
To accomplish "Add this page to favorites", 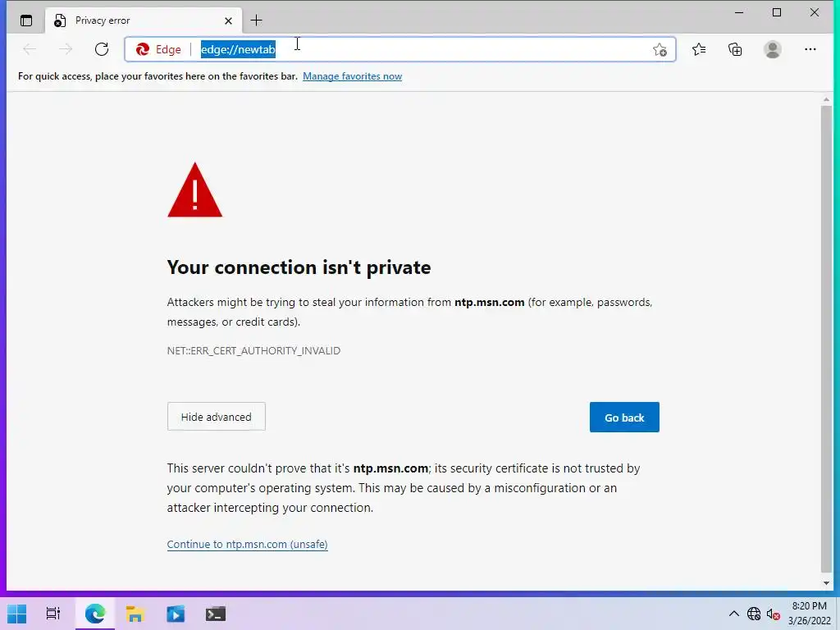I will 660,50.
